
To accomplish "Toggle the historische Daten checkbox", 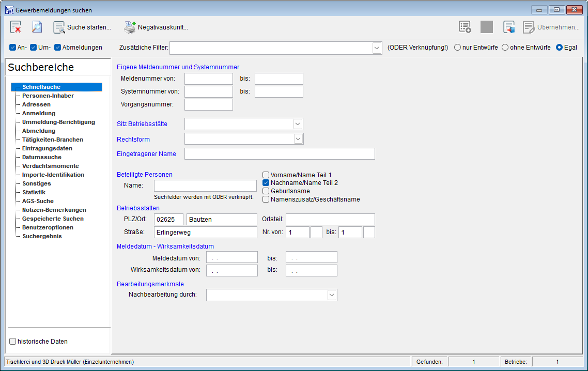I will pyautogui.click(x=13, y=342).
